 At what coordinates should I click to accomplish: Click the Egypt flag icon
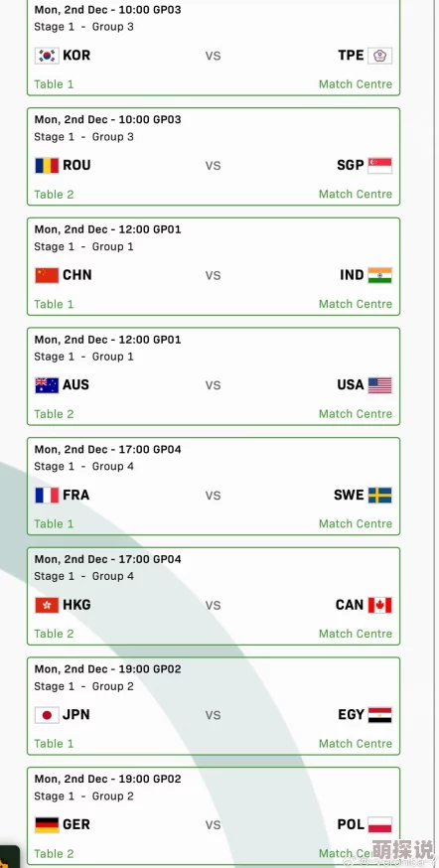(379, 715)
